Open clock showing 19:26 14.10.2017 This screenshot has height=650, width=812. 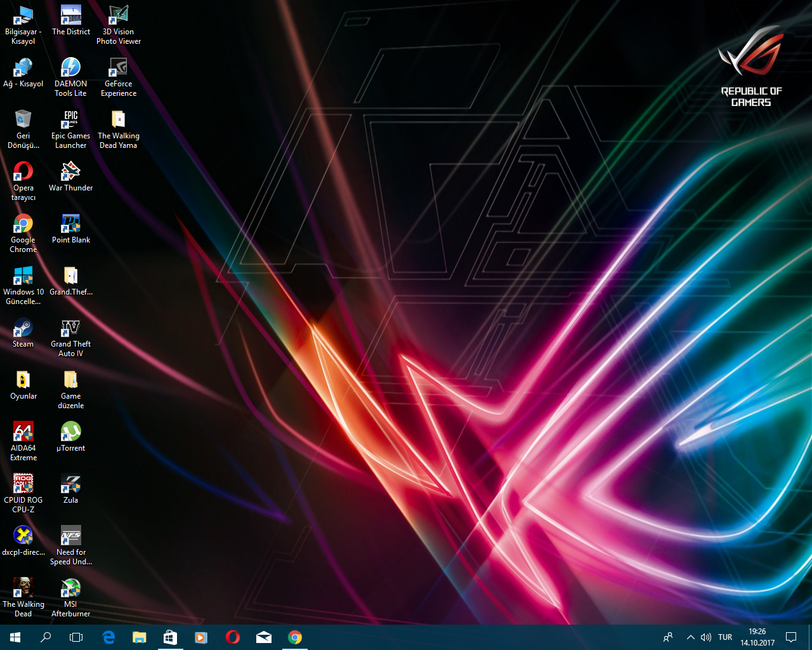[757, 637]
